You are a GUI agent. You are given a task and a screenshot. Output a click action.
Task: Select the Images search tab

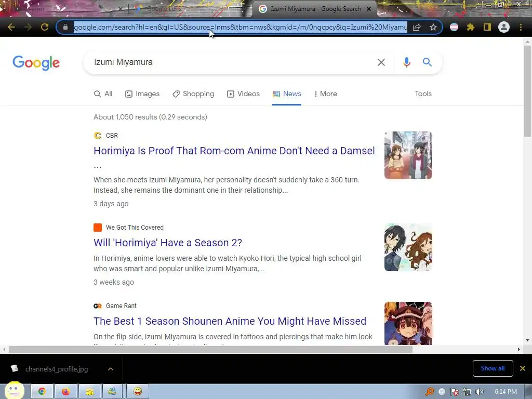click(x=142, y=94)
